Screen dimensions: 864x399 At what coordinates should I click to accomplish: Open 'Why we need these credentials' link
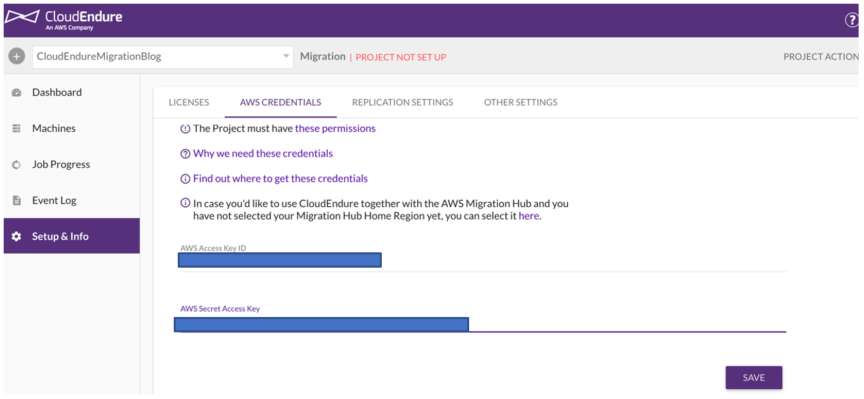(x=263, y=154)
